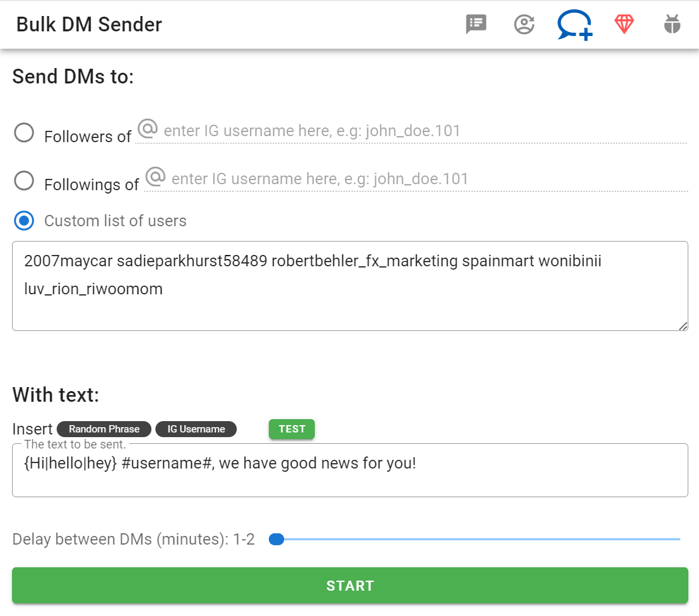
Task: Click the account refresh icon in header
Action: (524, 24)
